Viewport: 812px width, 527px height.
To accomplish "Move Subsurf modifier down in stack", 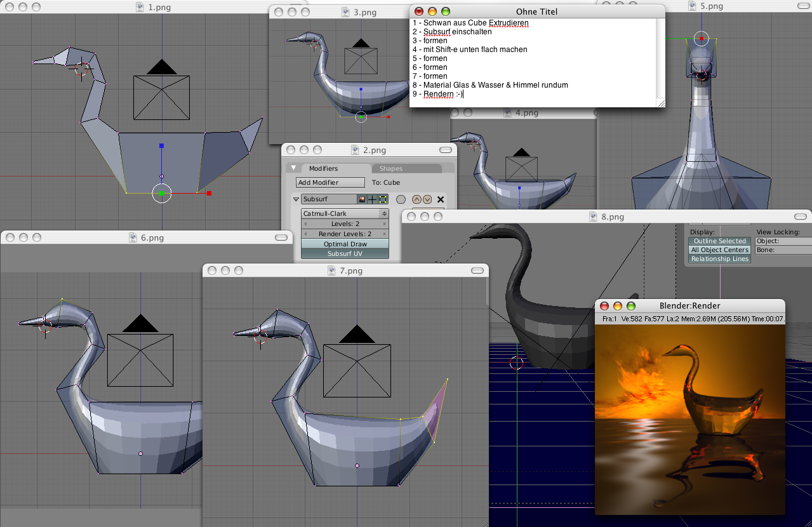I will [x=427, y=199].
